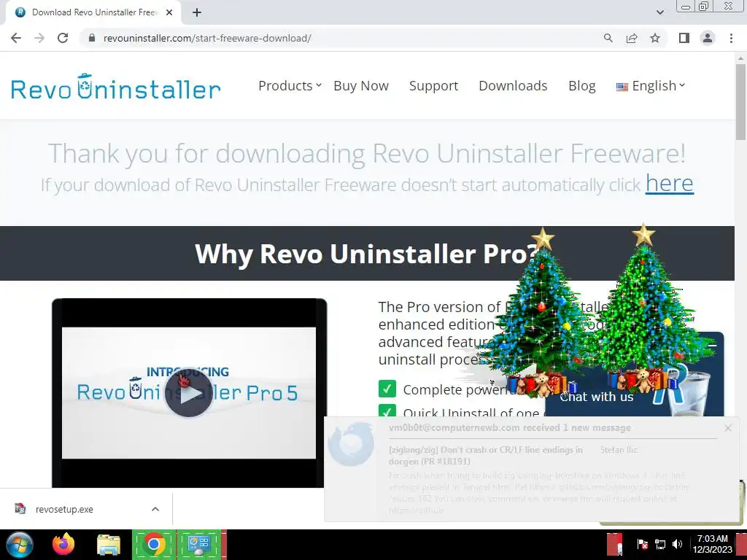Close the Download Revo Uninstaller tab

[169, 12]
